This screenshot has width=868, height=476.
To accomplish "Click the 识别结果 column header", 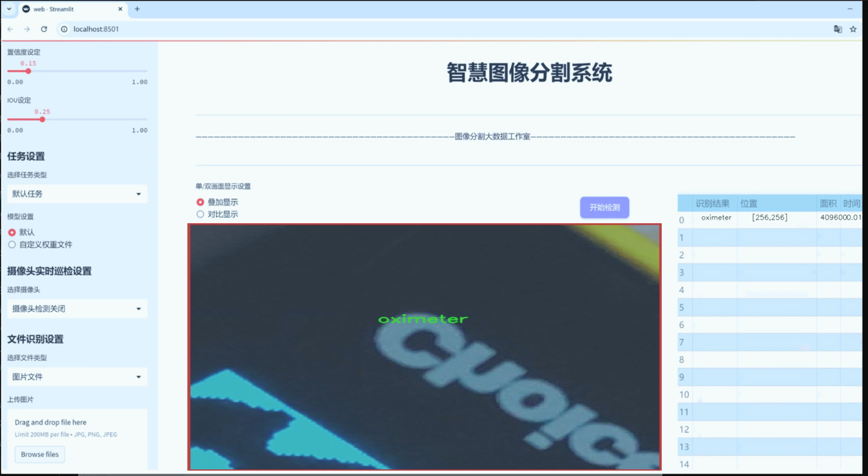I will coord(713,203).
